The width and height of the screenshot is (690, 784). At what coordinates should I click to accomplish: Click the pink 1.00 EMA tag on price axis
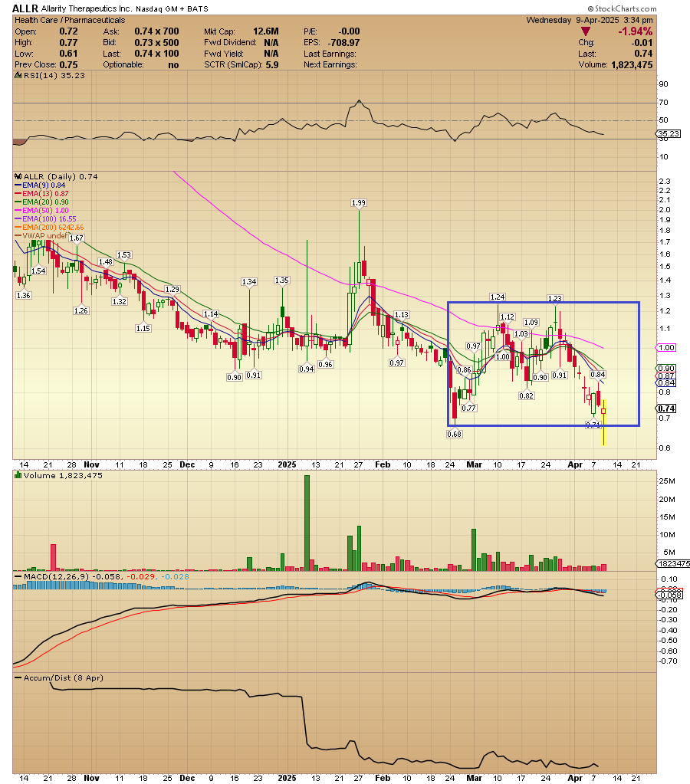tap(666, 347)
